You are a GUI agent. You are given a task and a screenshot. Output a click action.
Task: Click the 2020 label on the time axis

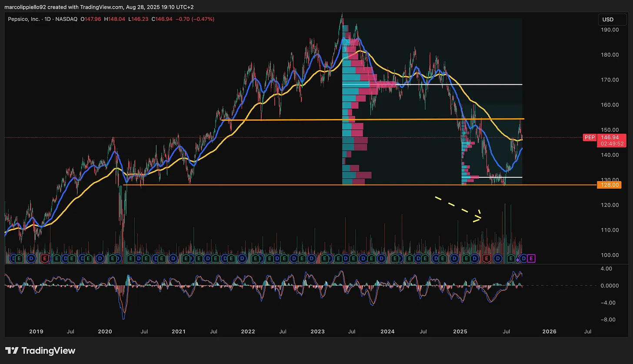point(105,331)
